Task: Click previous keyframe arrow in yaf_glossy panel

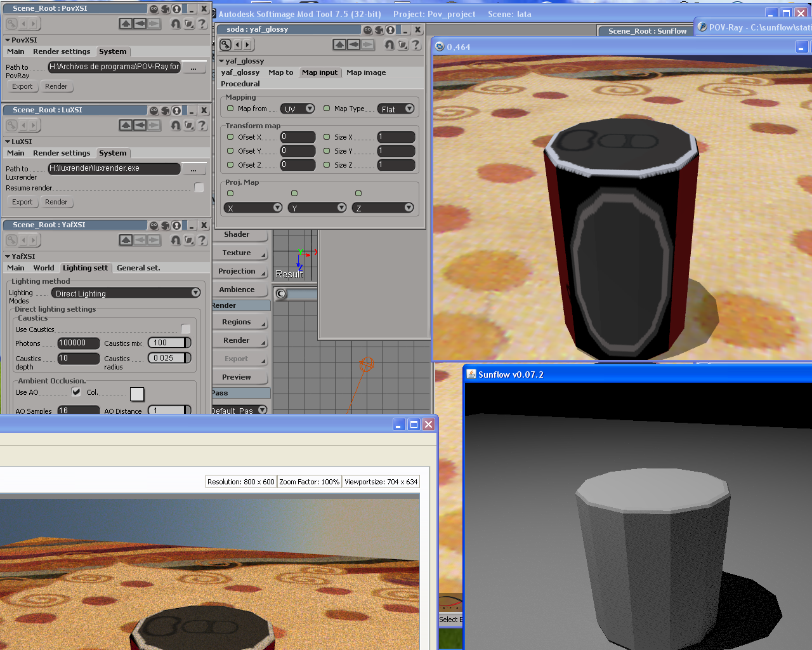Action: tap(238, 44)
